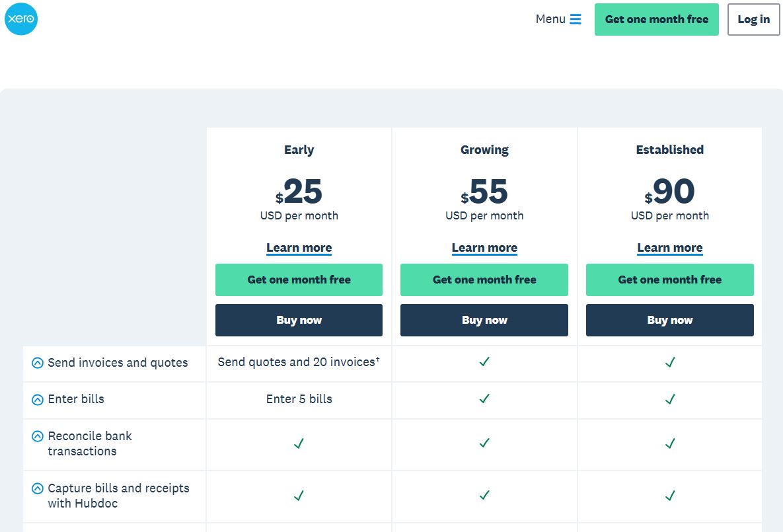Expand the Send invoices and quotes row
This screenshot has width=783, height=532.
[x=37, y=363]
